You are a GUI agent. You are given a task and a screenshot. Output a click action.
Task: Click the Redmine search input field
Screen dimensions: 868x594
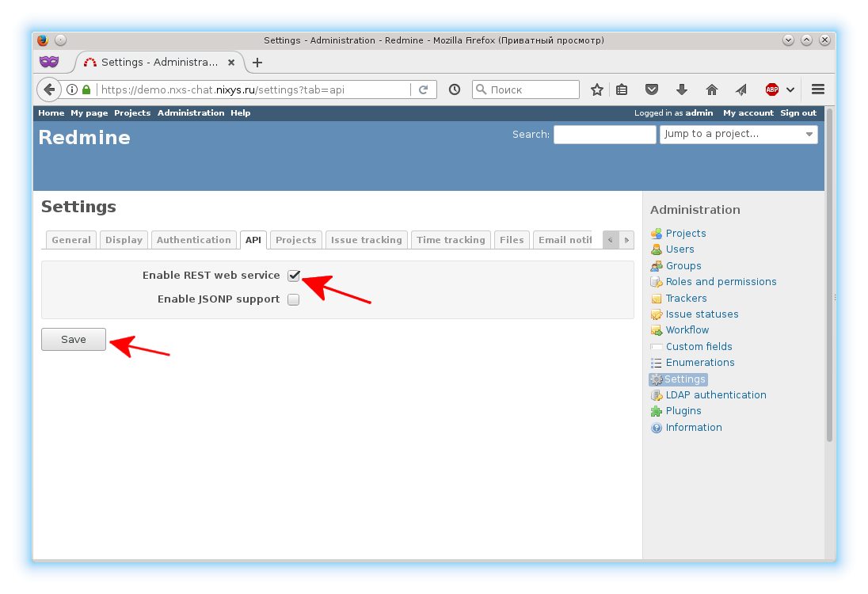(x=605, y=135)
